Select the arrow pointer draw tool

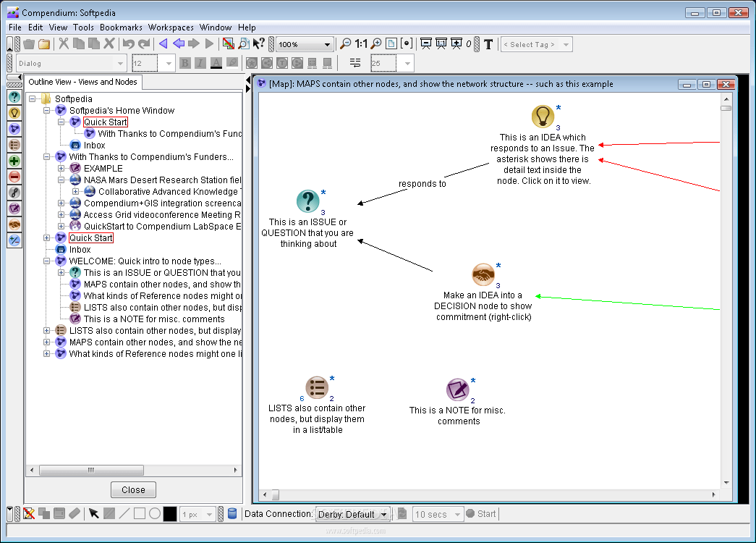(x=93, y=513)
